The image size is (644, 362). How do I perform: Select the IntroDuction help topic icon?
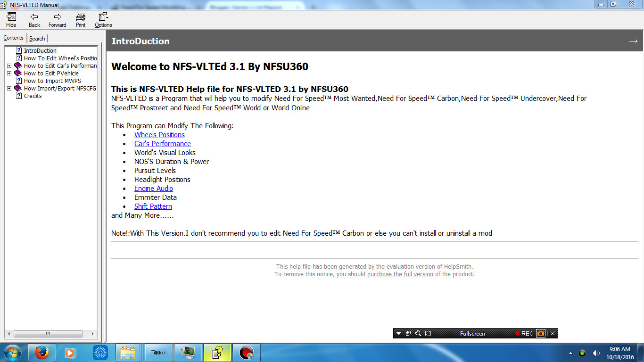tap(19, 50)
